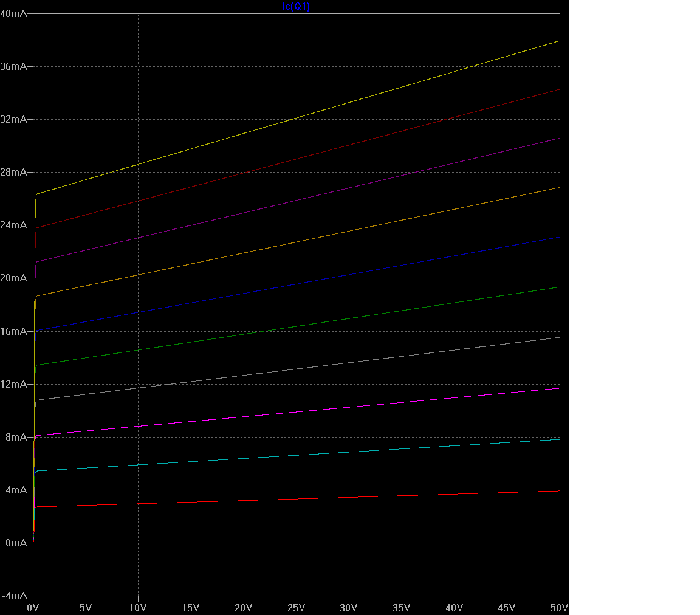Screen dimensions: 700x615
Task: Click the 20mA axis label
Action: [13, 278]
